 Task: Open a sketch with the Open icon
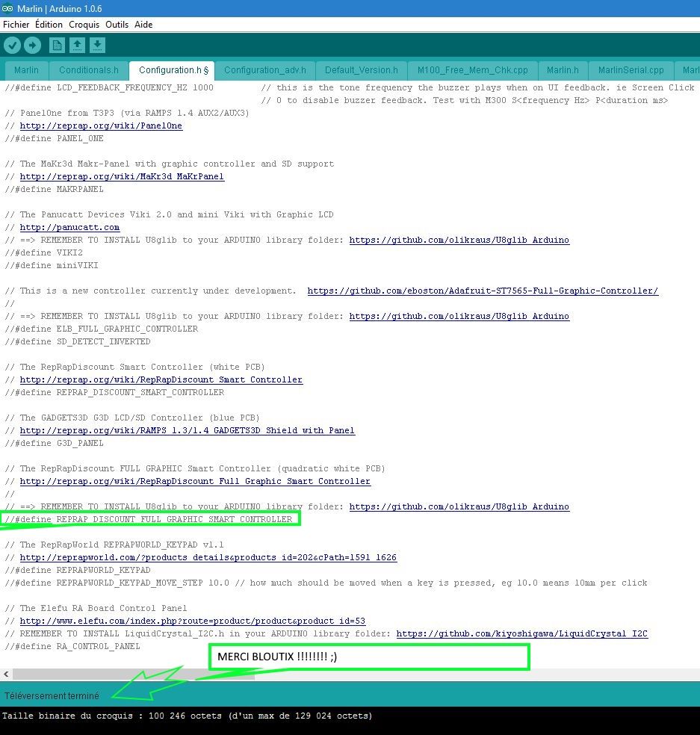click(77, 46)
